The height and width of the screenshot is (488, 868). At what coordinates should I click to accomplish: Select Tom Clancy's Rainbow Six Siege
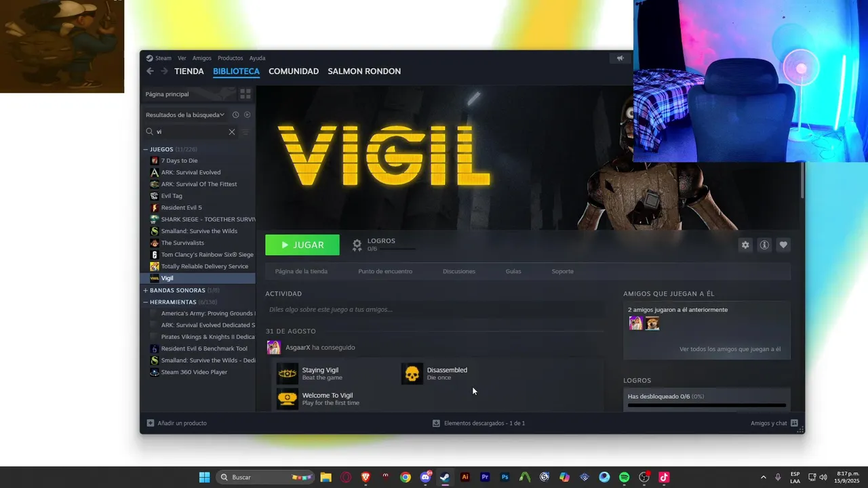pos(208,255)
